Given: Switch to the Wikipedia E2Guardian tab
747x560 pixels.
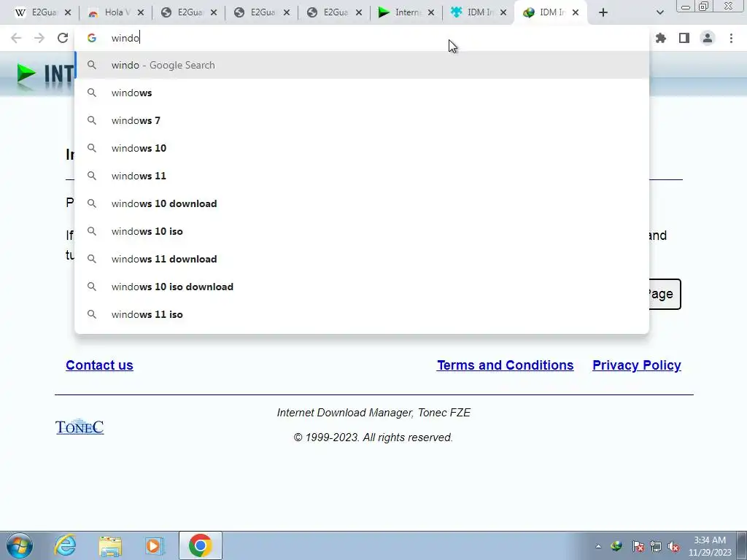Looking at the screenshot, I should pos(36,12).
